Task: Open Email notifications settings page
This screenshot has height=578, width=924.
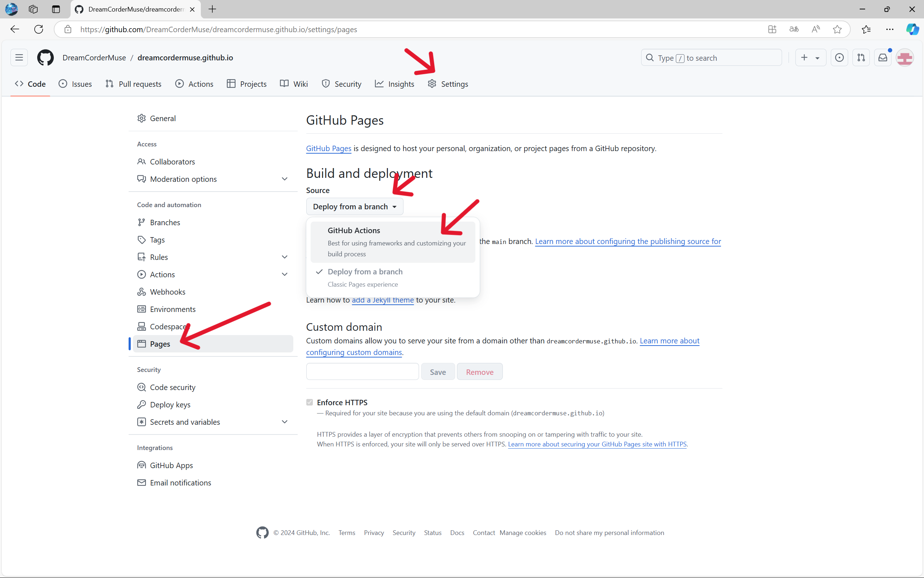Action: (x=213, y=483)
